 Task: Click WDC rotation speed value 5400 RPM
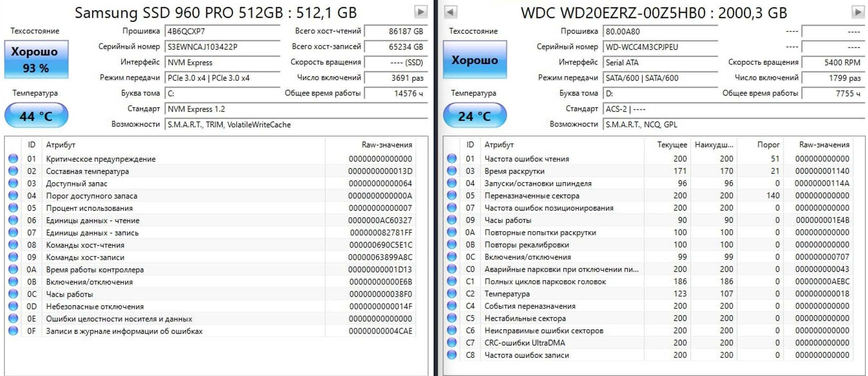pyautogui.click(x=833, y=62)
